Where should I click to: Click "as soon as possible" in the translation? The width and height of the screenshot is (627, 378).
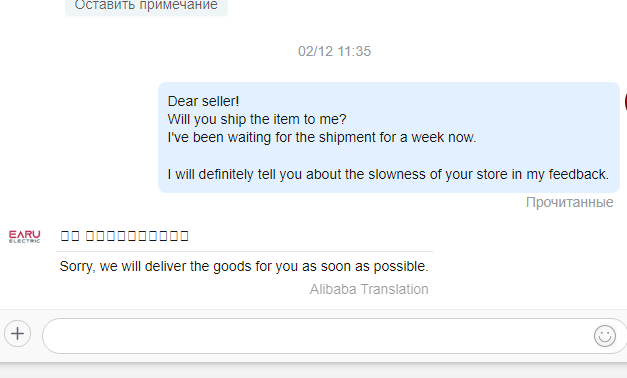(365, 266)
